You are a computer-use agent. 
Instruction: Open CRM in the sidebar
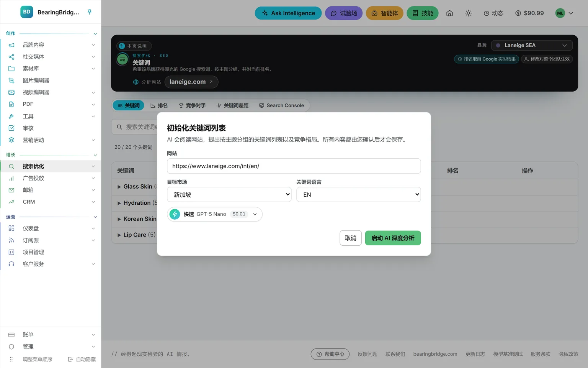[51, 202]
